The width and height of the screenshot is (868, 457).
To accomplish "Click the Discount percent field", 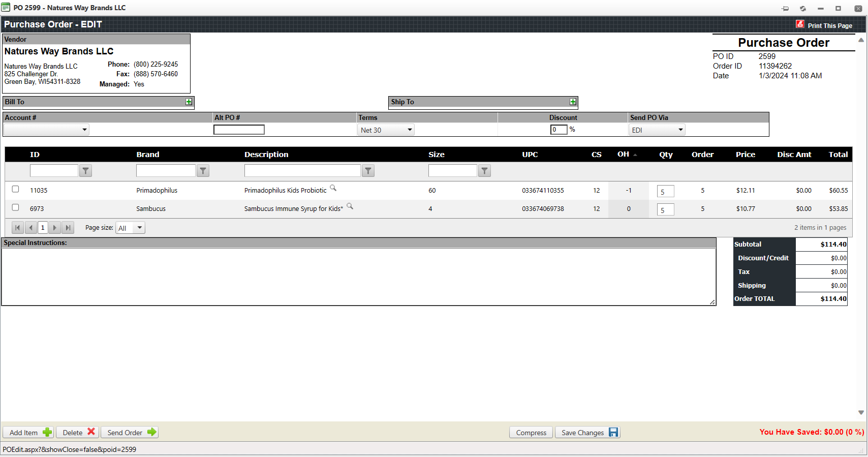I will coord(559,130).
